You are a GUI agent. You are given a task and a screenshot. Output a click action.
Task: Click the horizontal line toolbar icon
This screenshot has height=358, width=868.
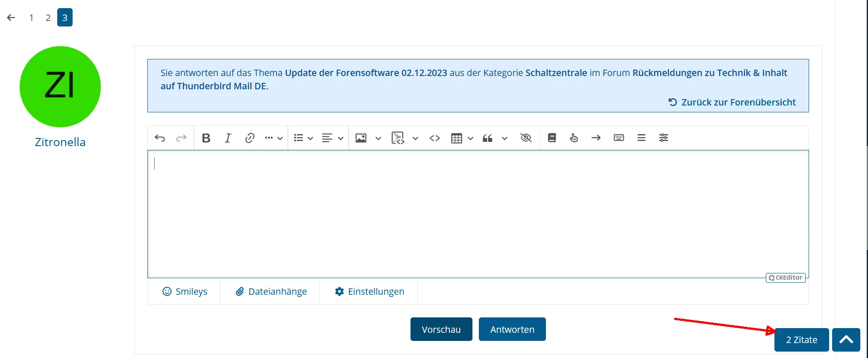click(x=641, y=138)
